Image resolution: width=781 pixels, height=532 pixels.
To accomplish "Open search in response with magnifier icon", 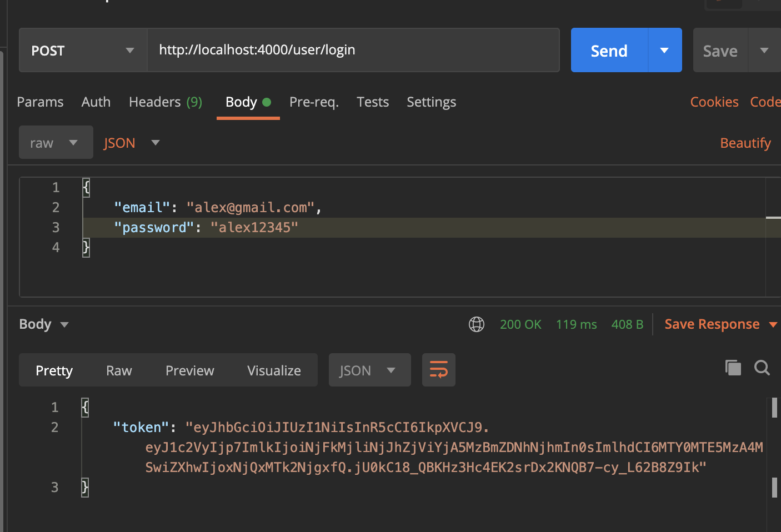I will [762, 368].
